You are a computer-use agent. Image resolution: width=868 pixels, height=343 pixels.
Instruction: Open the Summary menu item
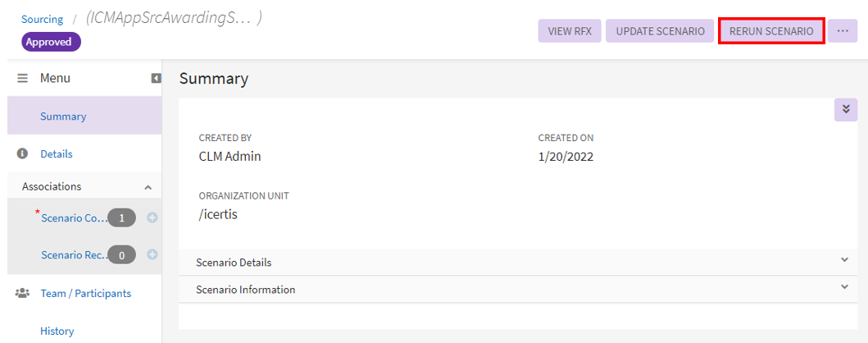[x=63, y=117]
